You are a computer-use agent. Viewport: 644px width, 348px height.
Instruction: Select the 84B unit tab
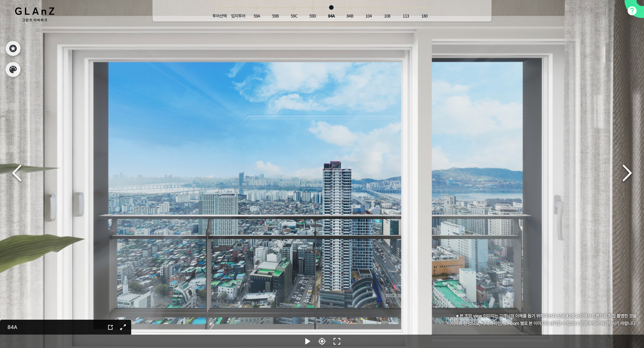350,16
